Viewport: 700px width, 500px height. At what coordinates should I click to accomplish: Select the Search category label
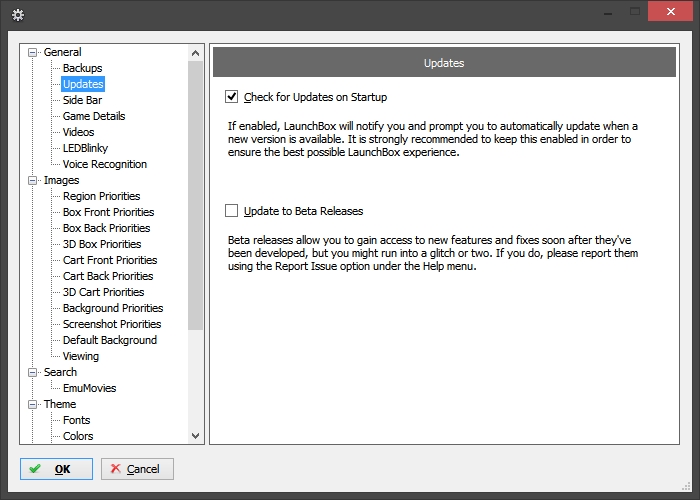coord(60,372)
